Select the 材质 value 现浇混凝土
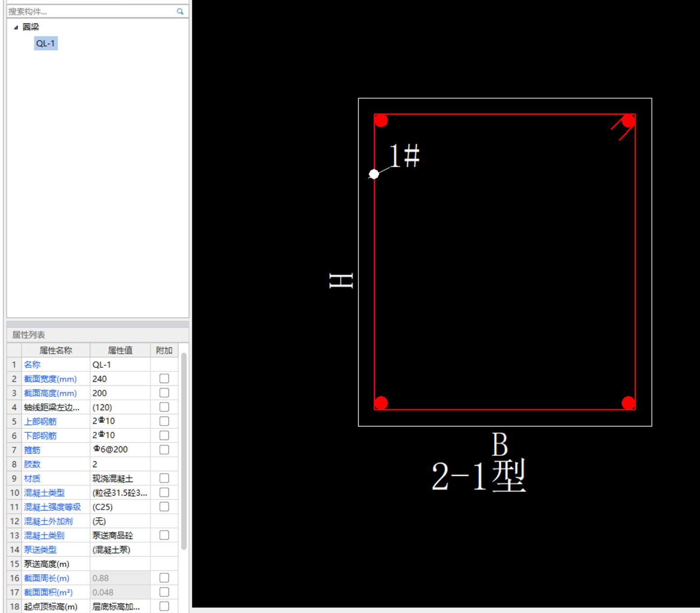Viewport: 700px width, 613px height. pos(120,478)
